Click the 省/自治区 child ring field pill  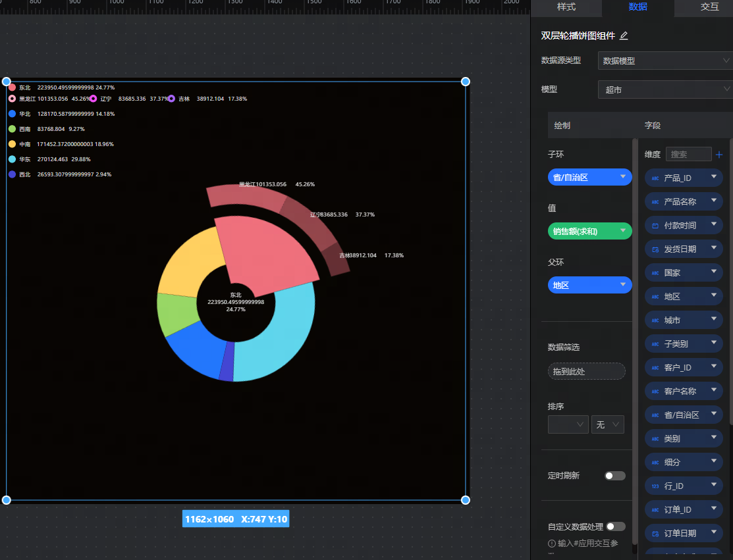[589, 177]
